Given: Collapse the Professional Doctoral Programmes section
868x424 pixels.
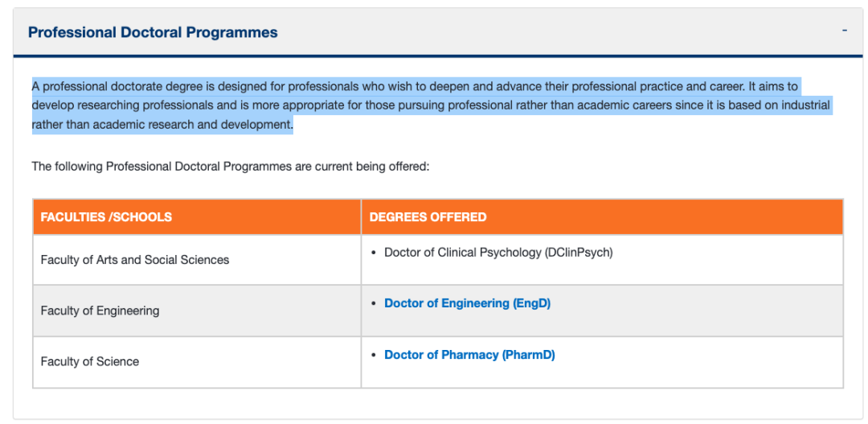Looking at the screenshot, I should 844,30.
